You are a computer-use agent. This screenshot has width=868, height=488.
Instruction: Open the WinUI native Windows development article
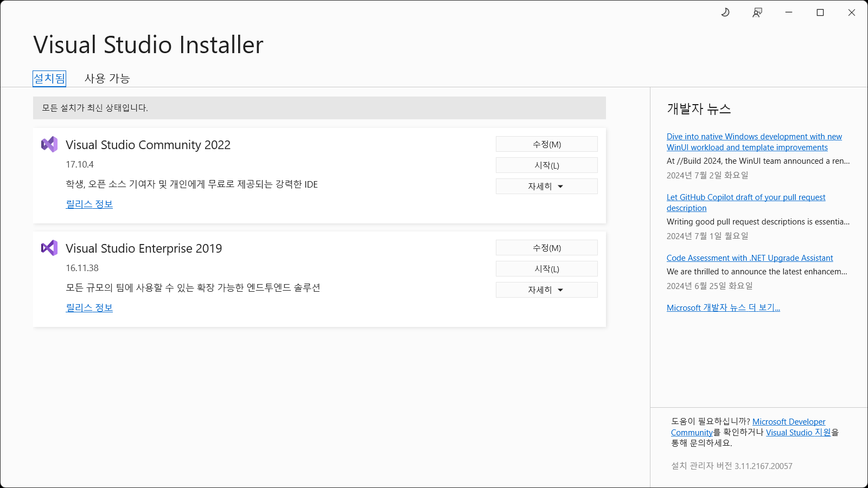(x=754, y=142)
